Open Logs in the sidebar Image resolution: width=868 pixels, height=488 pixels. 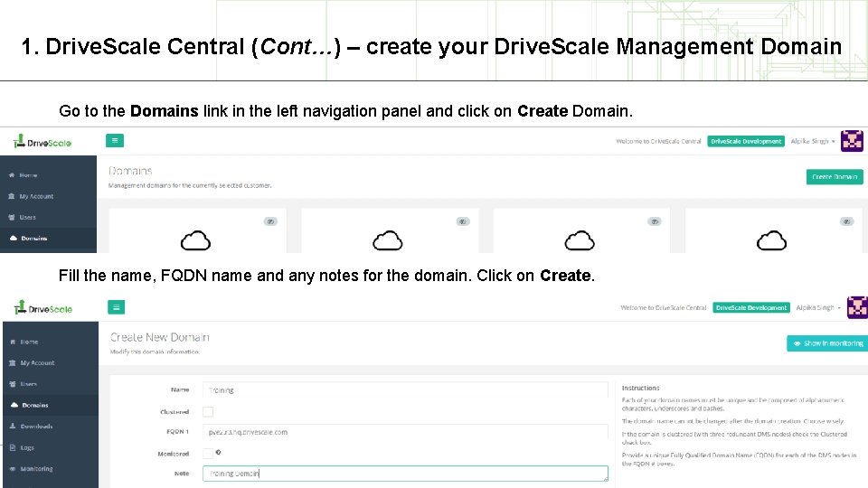[27, 447]
